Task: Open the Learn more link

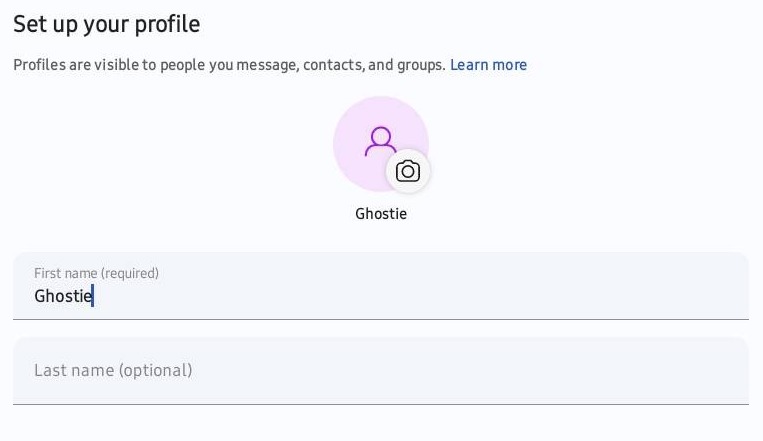Action: pyautogui.click(x=488, y=65)
